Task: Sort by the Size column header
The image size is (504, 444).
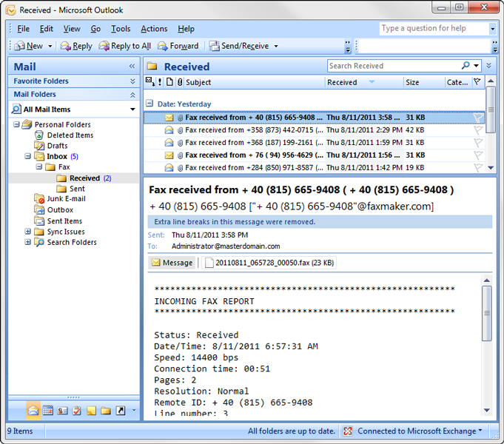Action: pos(423,82)
